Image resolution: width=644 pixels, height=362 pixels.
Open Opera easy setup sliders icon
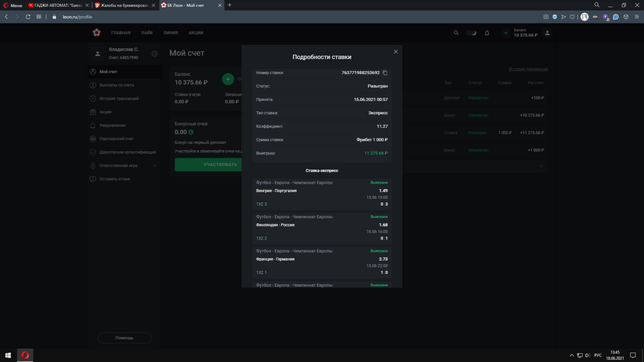(637, 17)
